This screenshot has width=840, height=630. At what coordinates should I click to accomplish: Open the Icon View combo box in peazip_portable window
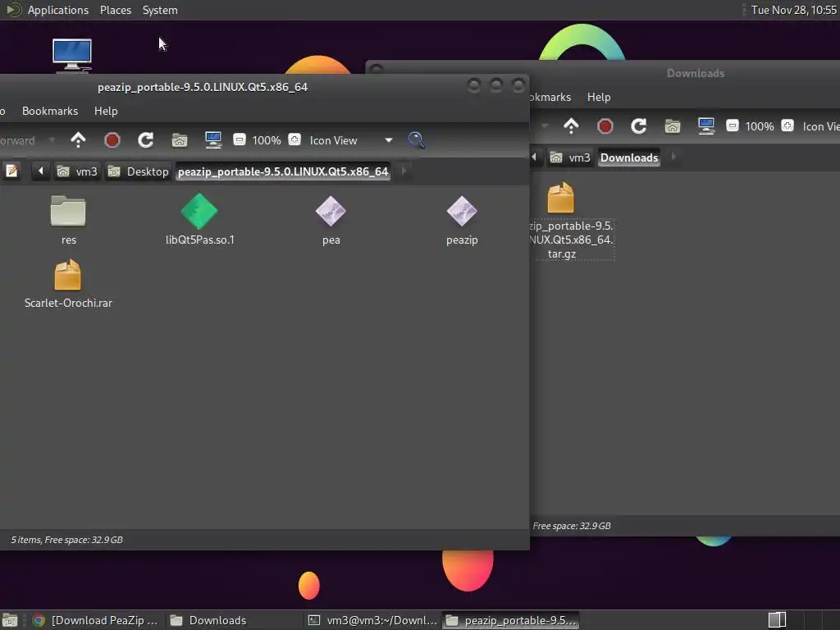(x=351, y=140)
